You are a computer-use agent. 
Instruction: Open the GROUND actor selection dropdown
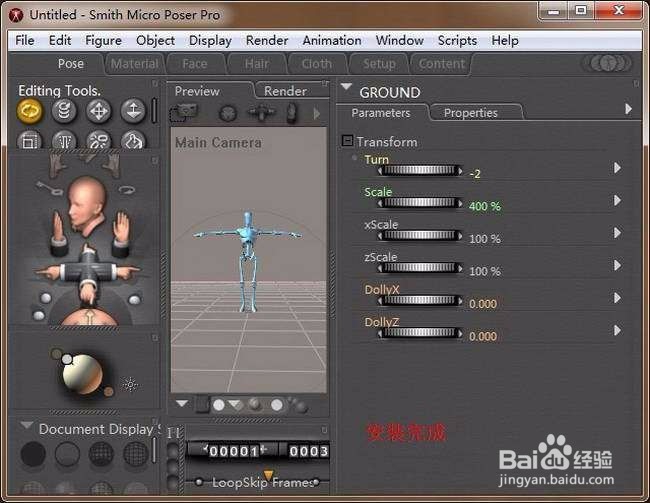coord(346,87)
